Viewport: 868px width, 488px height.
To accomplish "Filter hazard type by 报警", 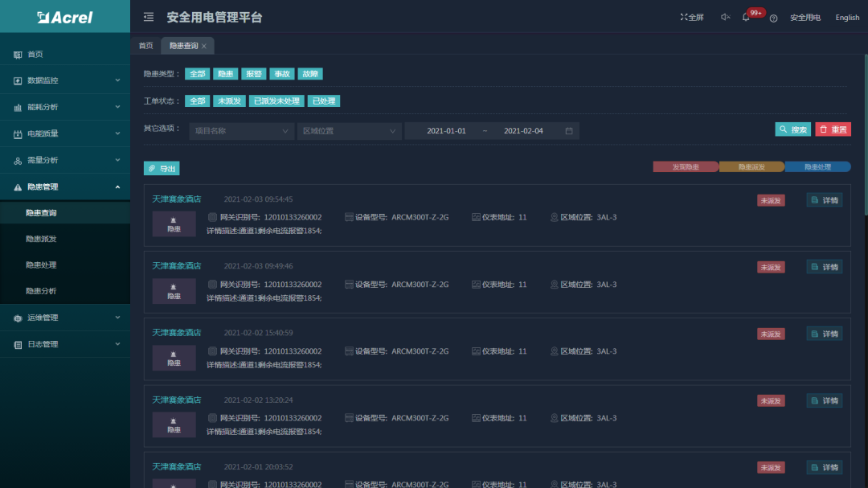I will [x=253, y=74].
